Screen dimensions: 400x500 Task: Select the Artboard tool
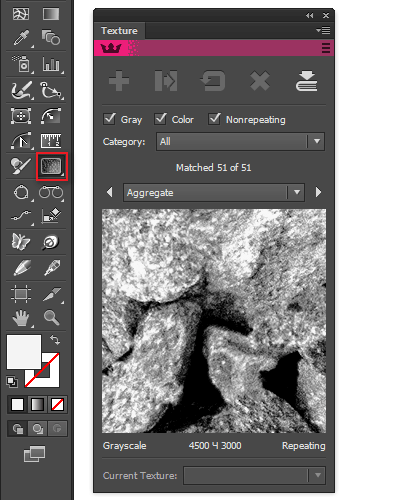(x=21, y=294)
